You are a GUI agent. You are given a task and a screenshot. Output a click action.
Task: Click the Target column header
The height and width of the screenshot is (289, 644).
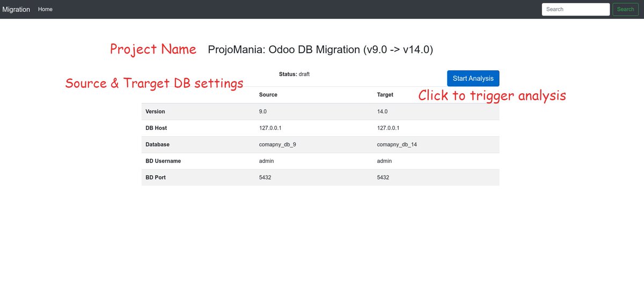pos(385,94)
